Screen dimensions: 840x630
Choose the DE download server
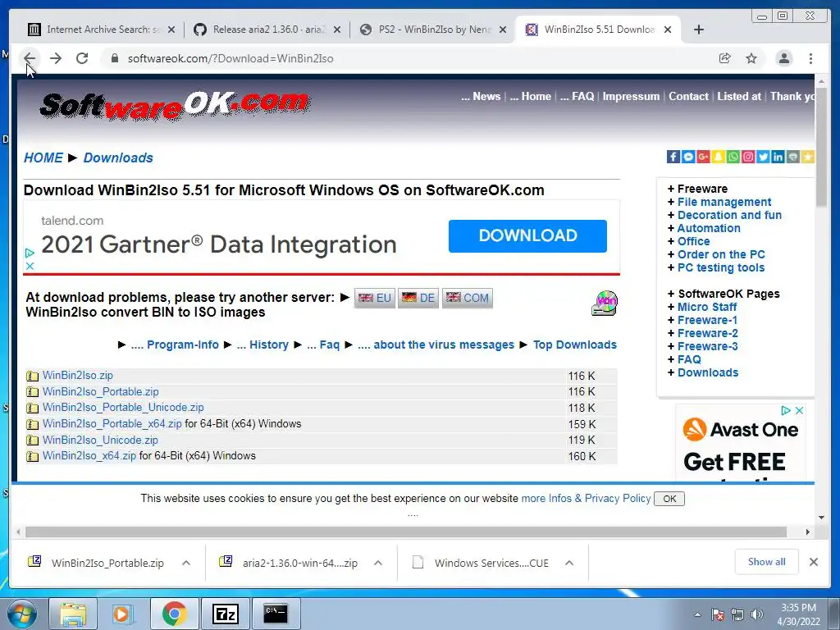pos(418,298)
